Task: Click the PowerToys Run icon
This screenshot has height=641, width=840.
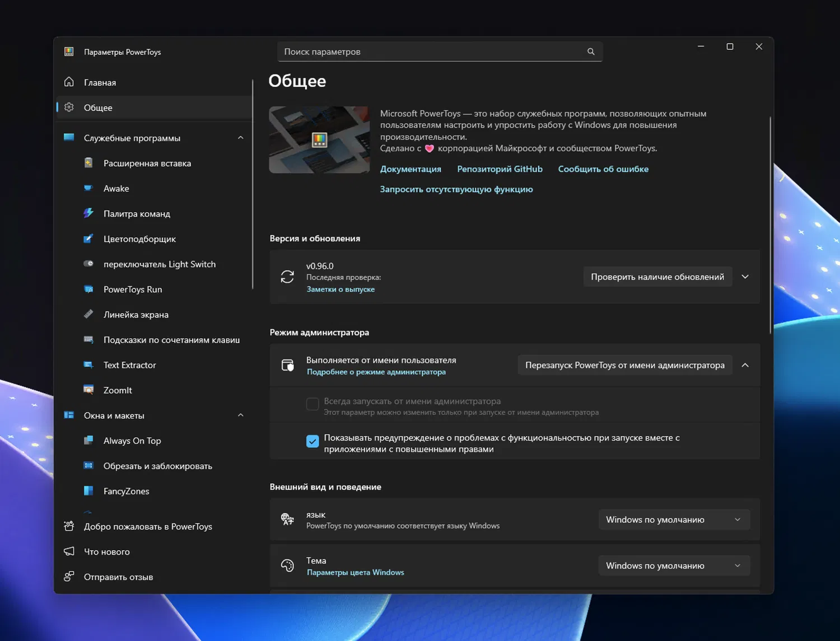Action: coord(88,289)
